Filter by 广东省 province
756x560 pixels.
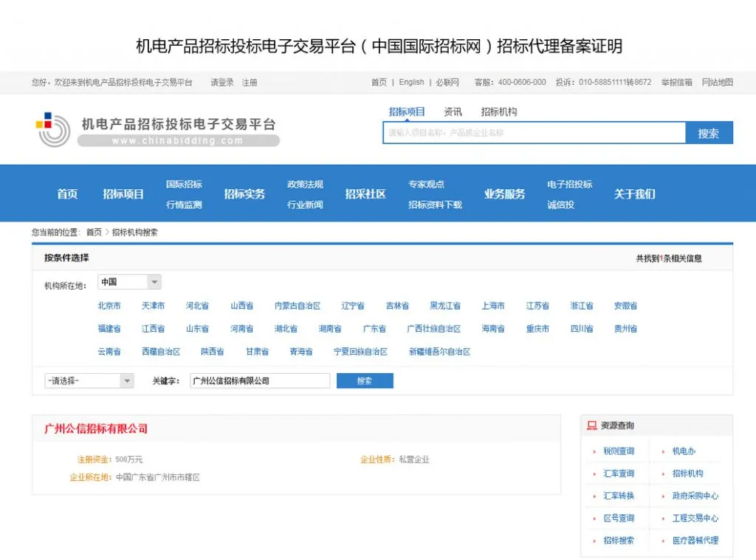[374, 329]
